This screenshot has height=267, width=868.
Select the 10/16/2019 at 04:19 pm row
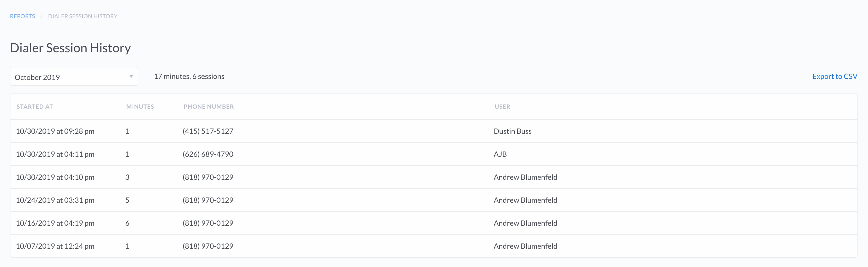(x=434, y=223)
